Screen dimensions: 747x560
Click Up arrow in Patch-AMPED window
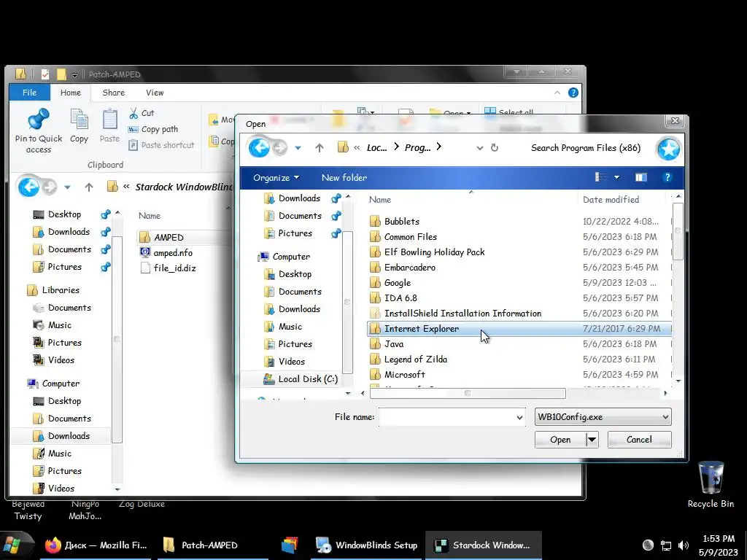click(x=88, y=187)
